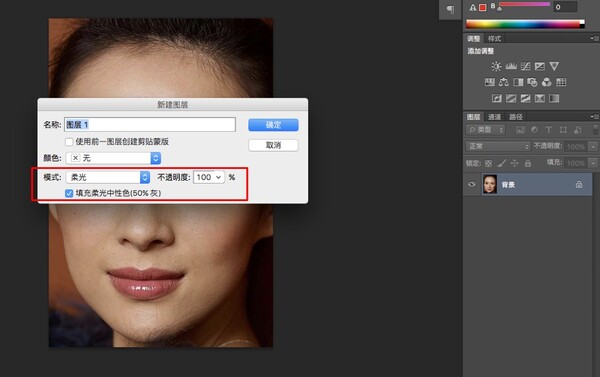Switch to the 调整 tab

point(473,39)
